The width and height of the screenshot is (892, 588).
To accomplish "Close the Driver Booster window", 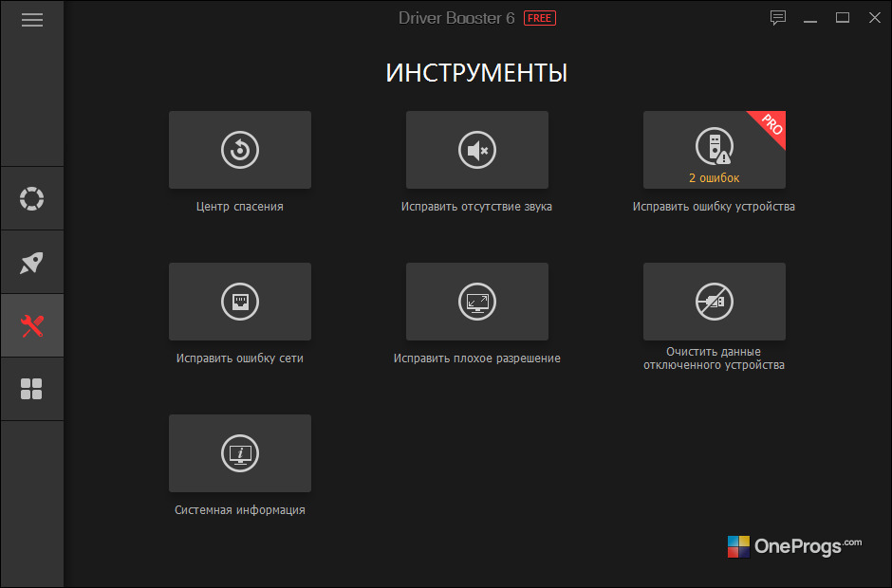I will tap(875, 18).
